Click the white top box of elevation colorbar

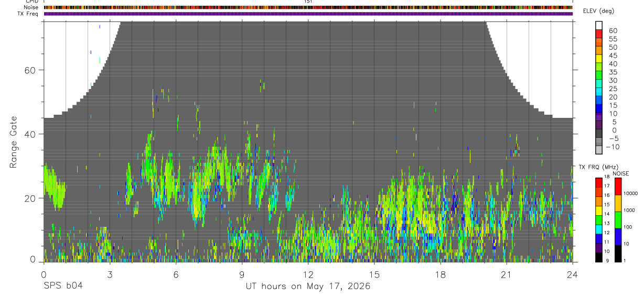599,25
